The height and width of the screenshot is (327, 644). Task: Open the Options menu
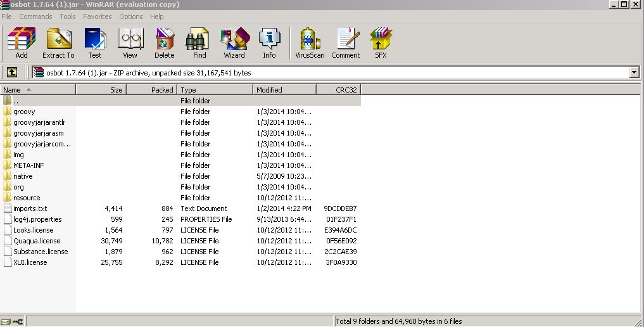click(x=131, y=16)
